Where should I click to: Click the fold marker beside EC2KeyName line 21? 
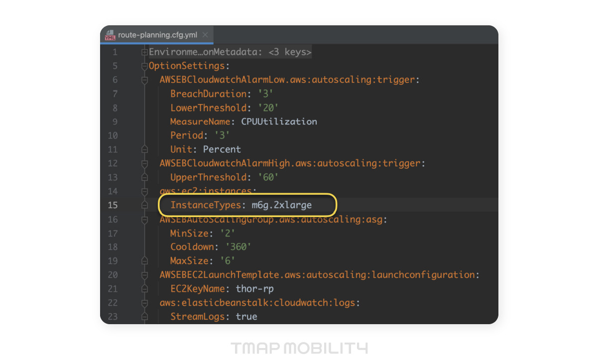point(145,289)
